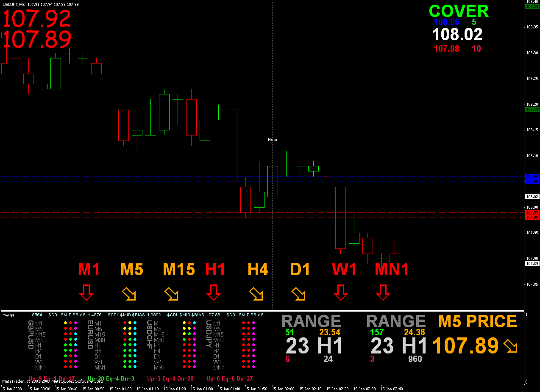Click the arrow beside M5 PRICE 107.89
This screenshot has height=392, width=540.
coord(510,347)
